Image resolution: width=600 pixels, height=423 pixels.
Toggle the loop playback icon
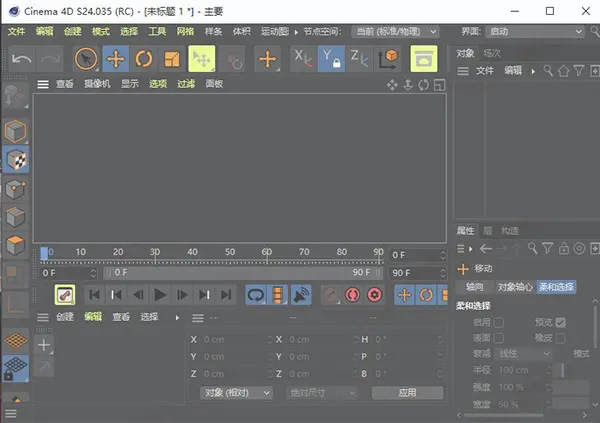[x=255, y=294]
